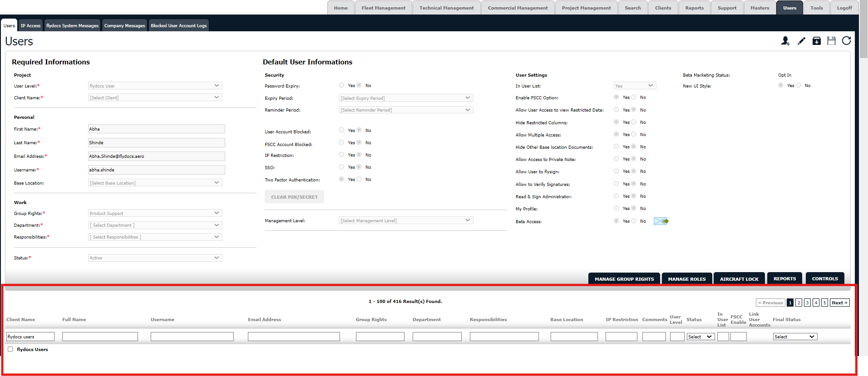Select Yes for Allow to Verify Signatures
This screenshot has width=868, height=376.
[616, 184]
